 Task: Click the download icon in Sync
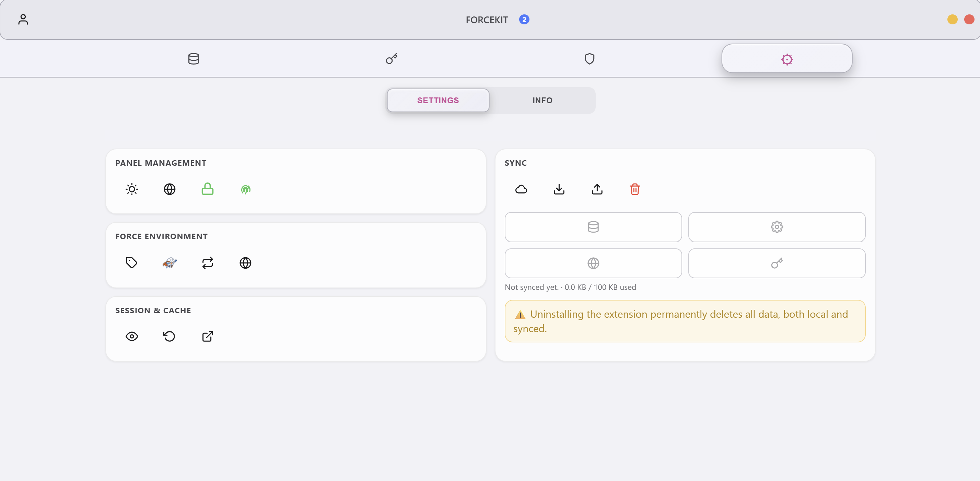pos(559,189)
